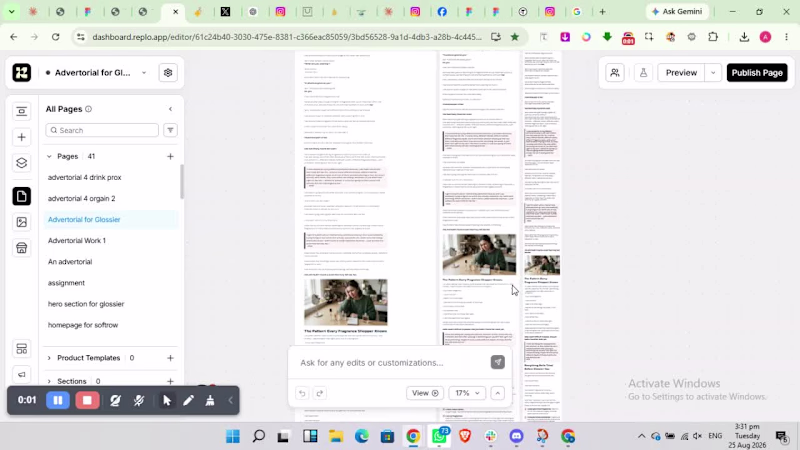This screenshot has width=800, height=450.
Task: Add a new section plus icon
Action: pyautogui.click(x=170, y=381)
